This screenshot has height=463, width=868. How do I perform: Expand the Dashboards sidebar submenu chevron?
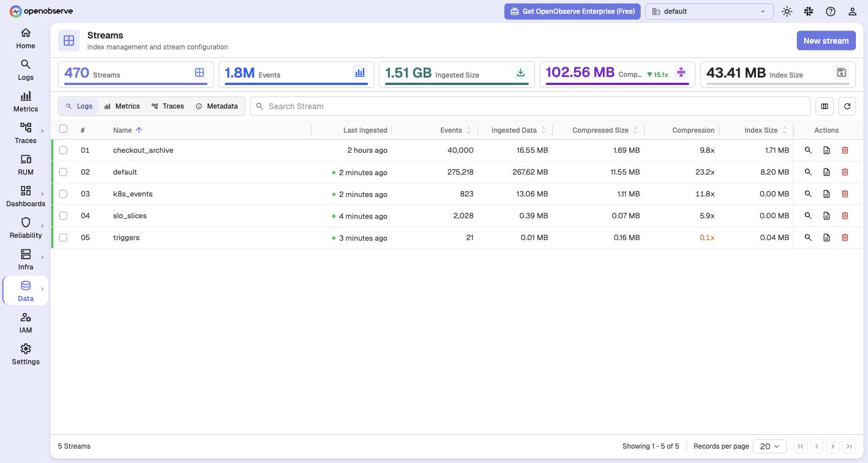[x=42, y=194]
